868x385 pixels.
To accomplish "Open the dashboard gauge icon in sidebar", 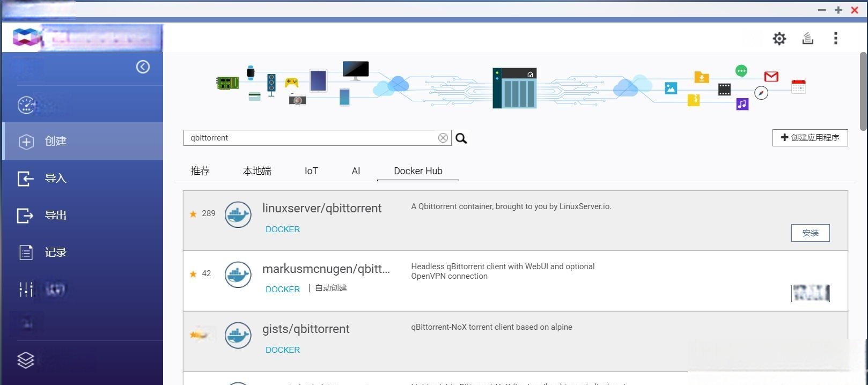I will [26, 105].
